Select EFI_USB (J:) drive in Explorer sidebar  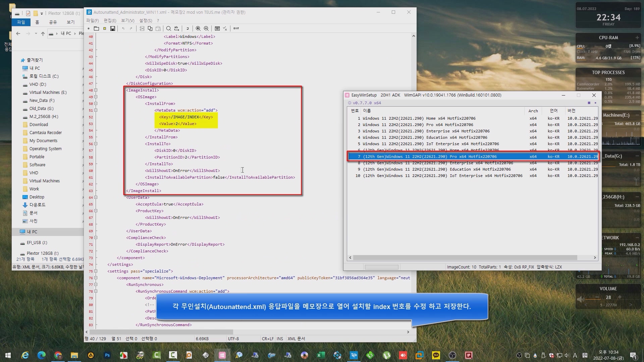pos(37,243)
